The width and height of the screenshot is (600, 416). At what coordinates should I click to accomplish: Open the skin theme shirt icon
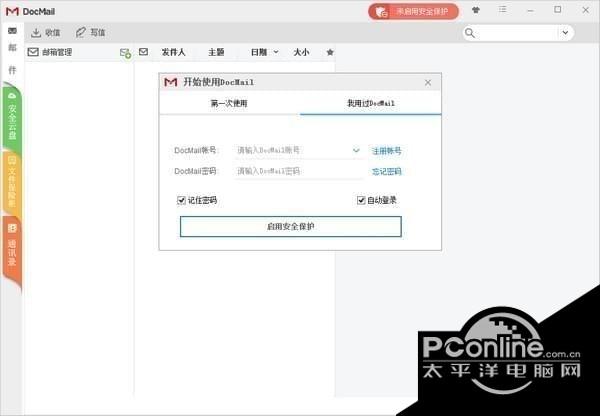(x=476, y=10)
